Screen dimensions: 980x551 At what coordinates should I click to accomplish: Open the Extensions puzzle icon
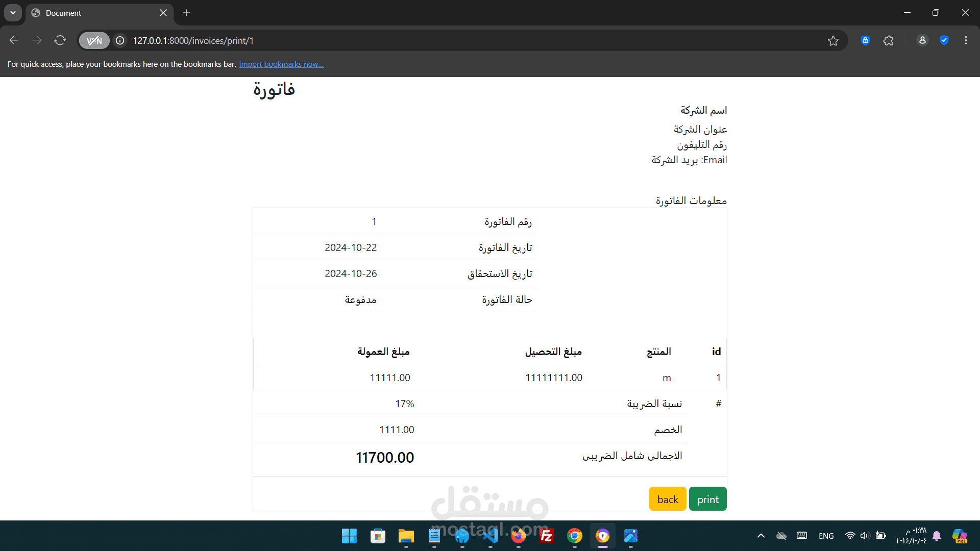point(889,41)
